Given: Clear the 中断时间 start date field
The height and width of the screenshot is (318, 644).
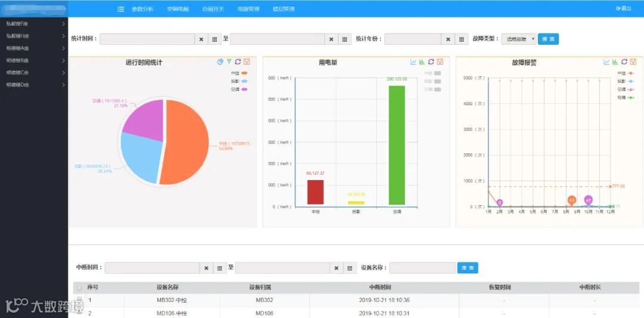Looking at the screenshot, I should (206, 268).
